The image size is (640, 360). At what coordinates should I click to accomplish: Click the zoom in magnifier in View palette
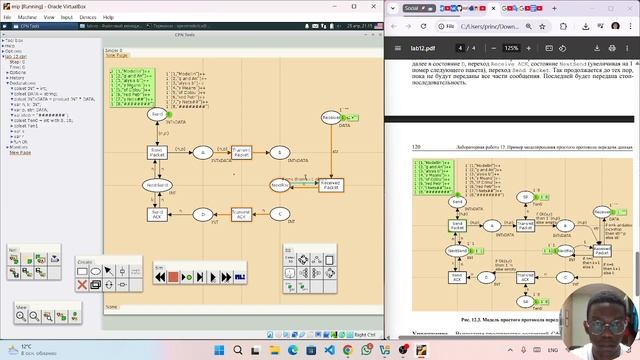pyautogui.click(x=21, y=316)
